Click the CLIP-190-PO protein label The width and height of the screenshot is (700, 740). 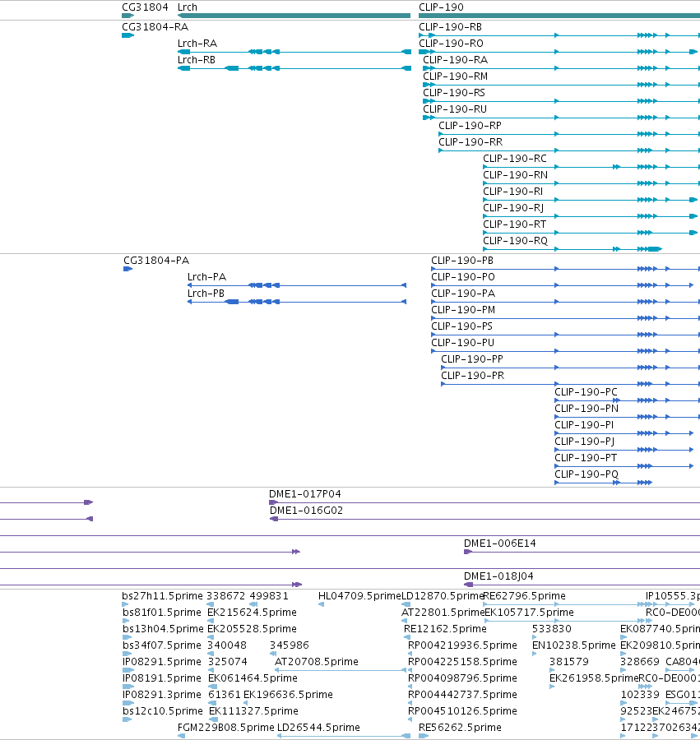[x=463, y=277]
